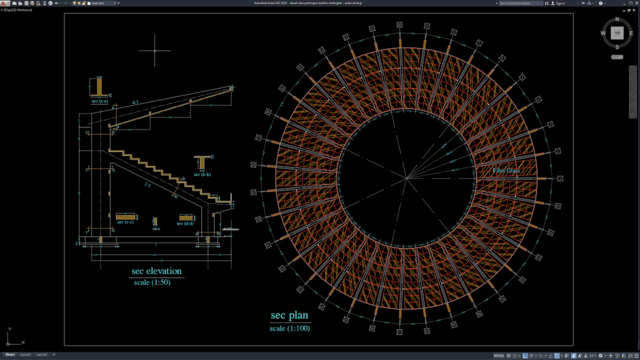Toggle the layer lock padlock icon
Image resolution: width=640 pixels, height=360 pixels.
(84, 3)
